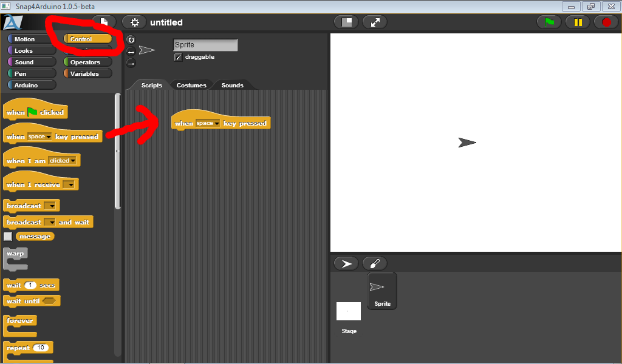Click the Snap4Arduino logo icon
The height and width of the screenshot is (364, 622).
13,22
